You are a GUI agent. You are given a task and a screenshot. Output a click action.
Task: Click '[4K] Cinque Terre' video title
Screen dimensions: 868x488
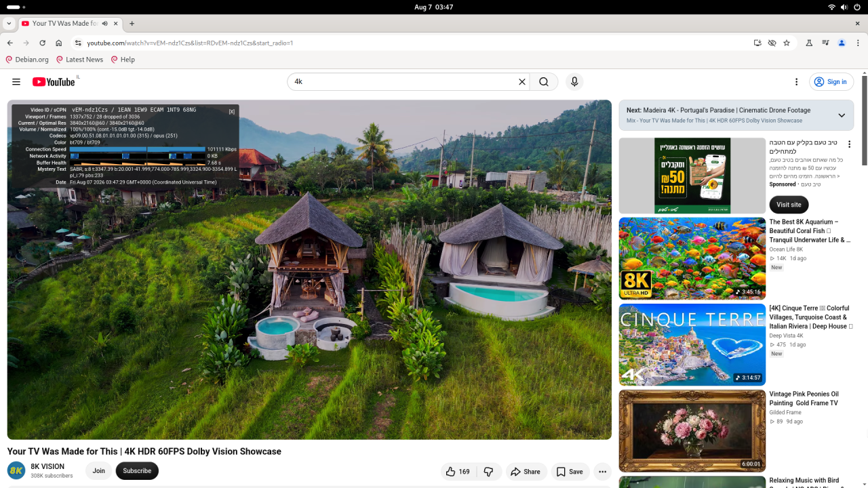point(810,317)
